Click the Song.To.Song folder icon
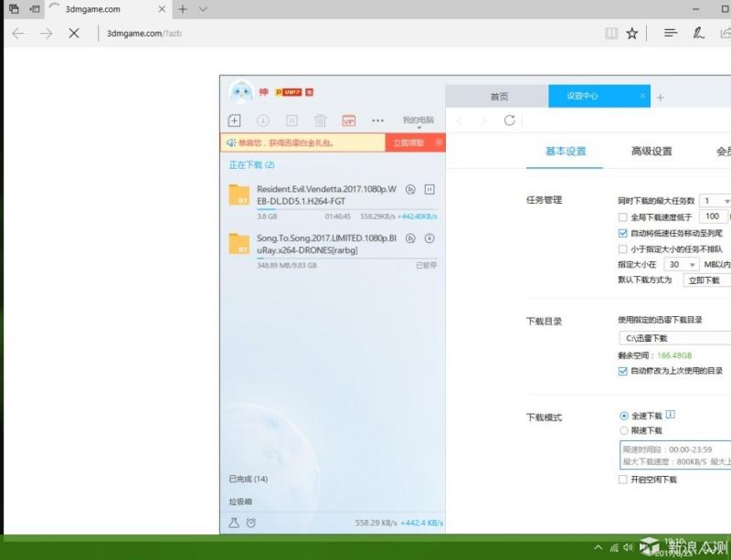731x560 pixels. click(x=239, y=244)
